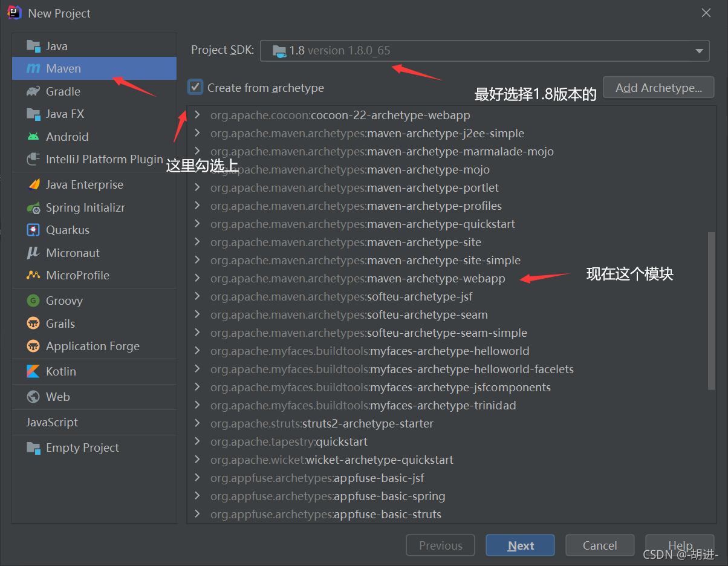Choose Kotlin project type
Viewport: 728px width, 566px height.
click(x=94, y=371)
